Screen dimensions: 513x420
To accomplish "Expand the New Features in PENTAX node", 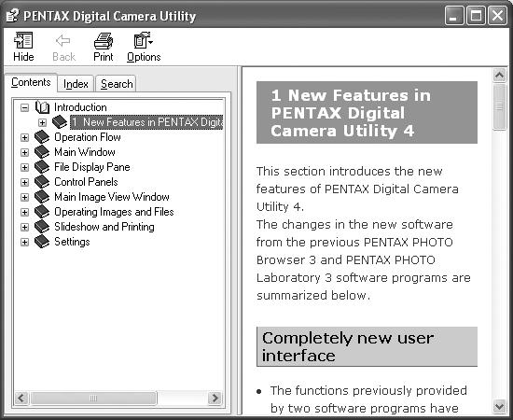I will 42,122.
